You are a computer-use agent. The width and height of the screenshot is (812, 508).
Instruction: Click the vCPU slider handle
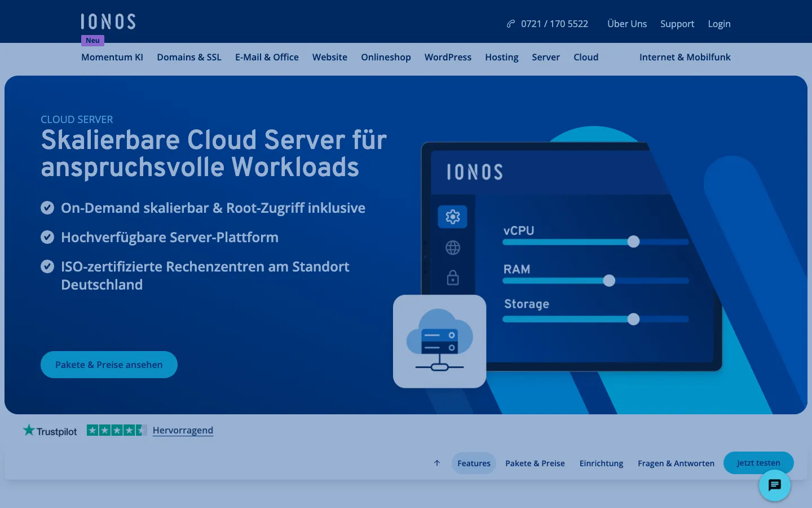click(x=633, y=242)
